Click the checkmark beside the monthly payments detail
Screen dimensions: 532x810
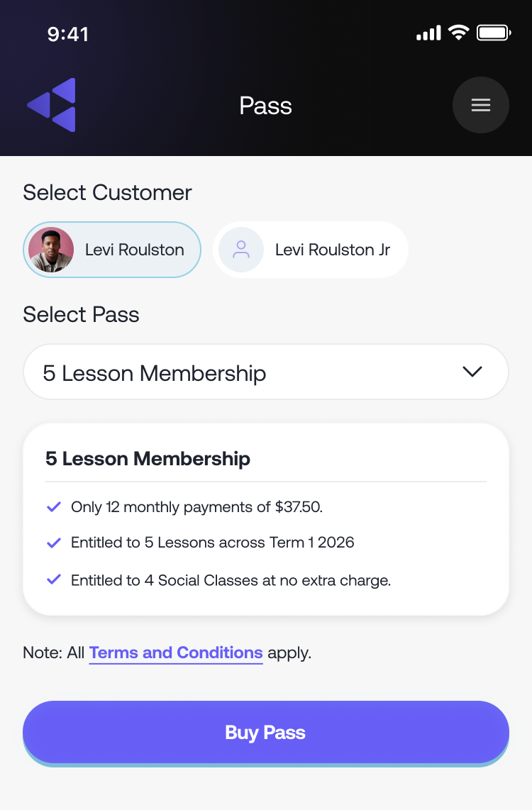click(53, 506)
